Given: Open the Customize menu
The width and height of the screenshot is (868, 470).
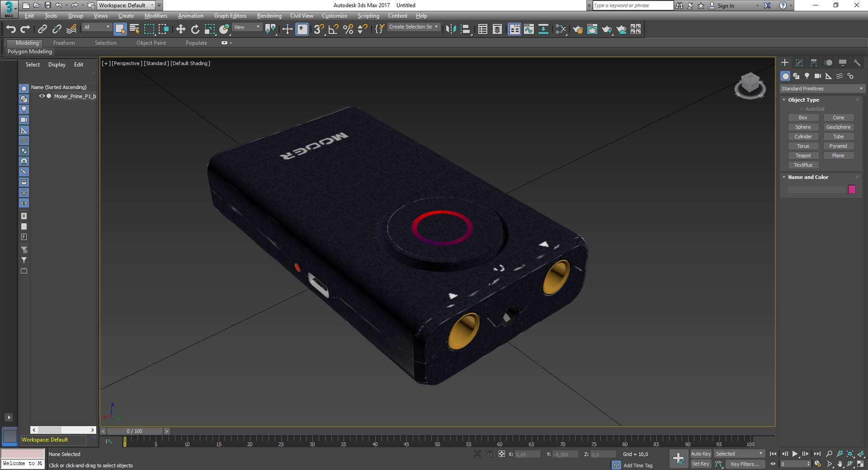Looking at the screenshot, I should 335,16.
